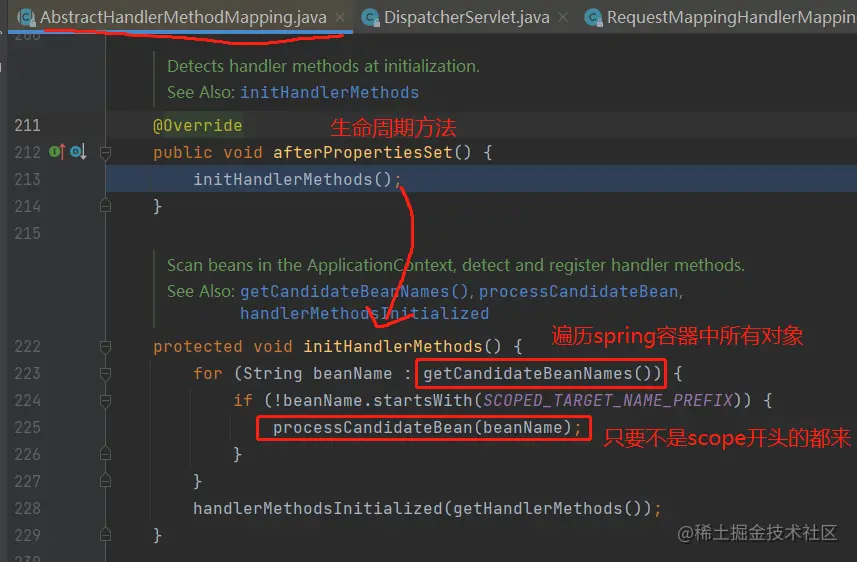Click beanName.startsWith on line 224
The height and width of the screenshot is (562, 857).
tap(378, 400)
